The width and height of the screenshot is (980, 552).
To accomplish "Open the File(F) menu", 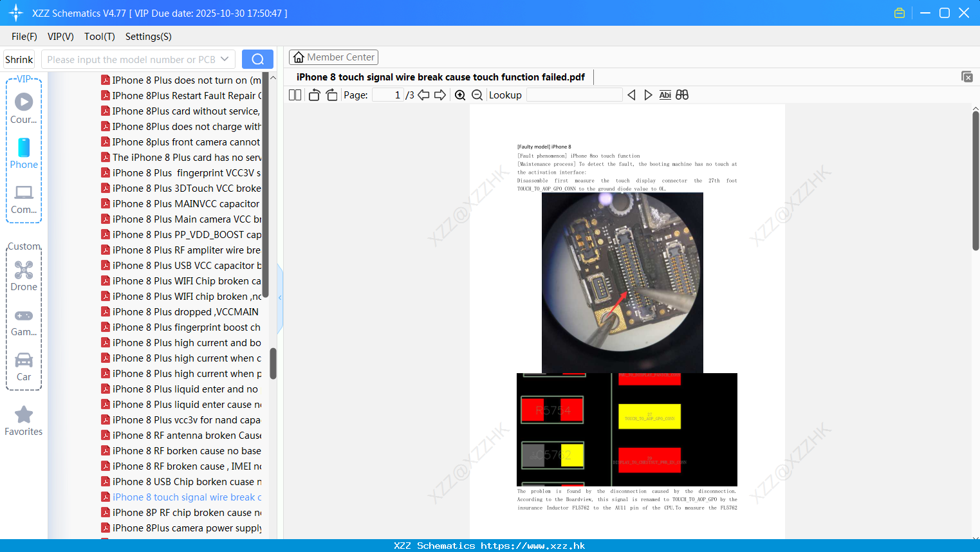I will point(24,37).
